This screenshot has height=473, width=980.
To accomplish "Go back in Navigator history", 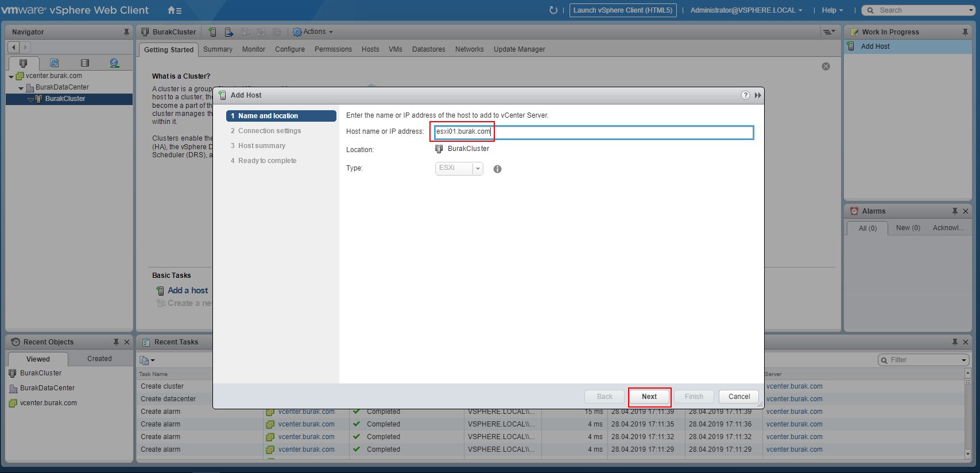I will tap(13, 47).
